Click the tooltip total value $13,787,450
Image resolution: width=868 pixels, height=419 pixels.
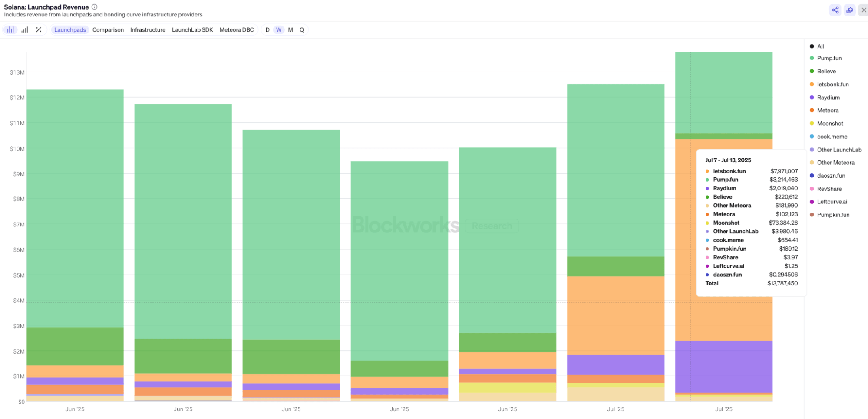pos(782,283)
